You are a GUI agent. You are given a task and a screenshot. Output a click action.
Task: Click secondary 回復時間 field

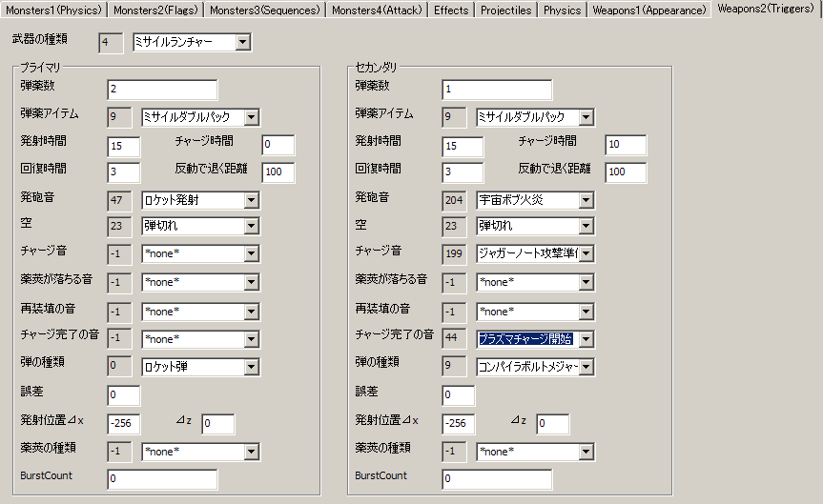[x=462, y=172]
